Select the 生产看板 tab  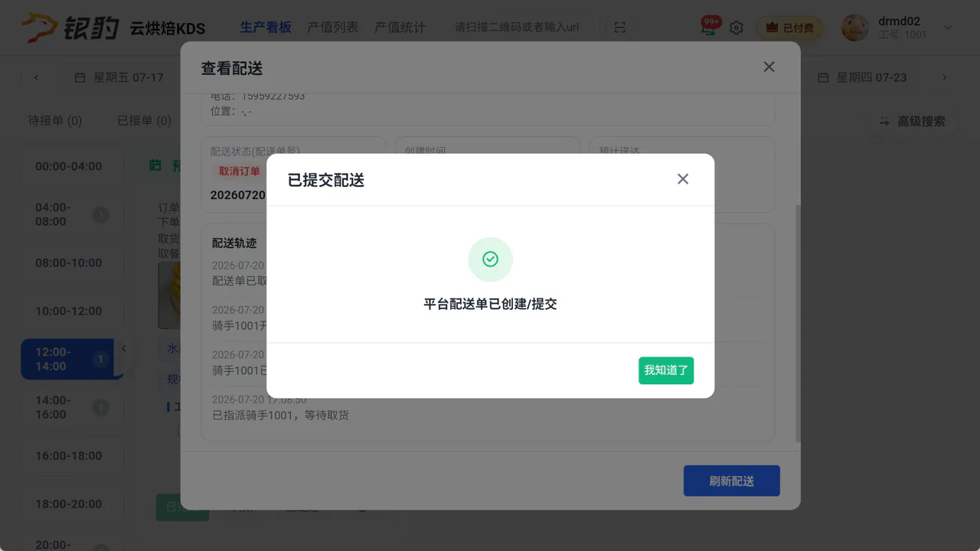tap(266, 28)
